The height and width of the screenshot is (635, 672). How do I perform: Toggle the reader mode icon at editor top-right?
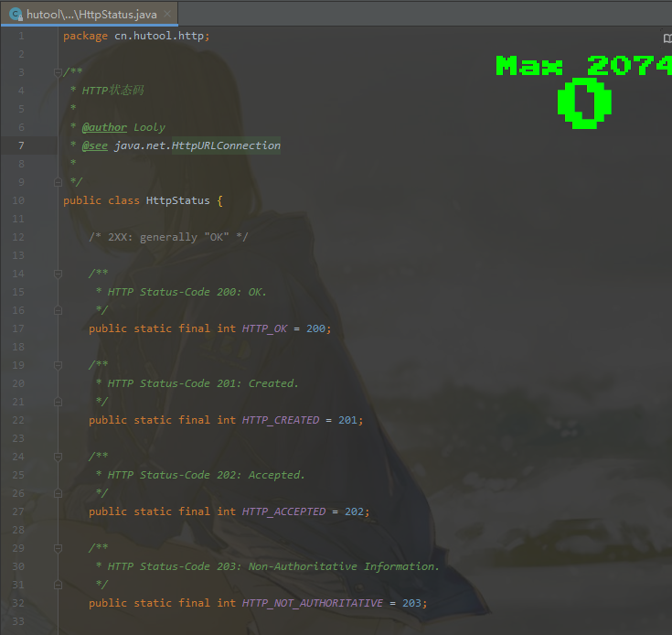click(667, 38)
